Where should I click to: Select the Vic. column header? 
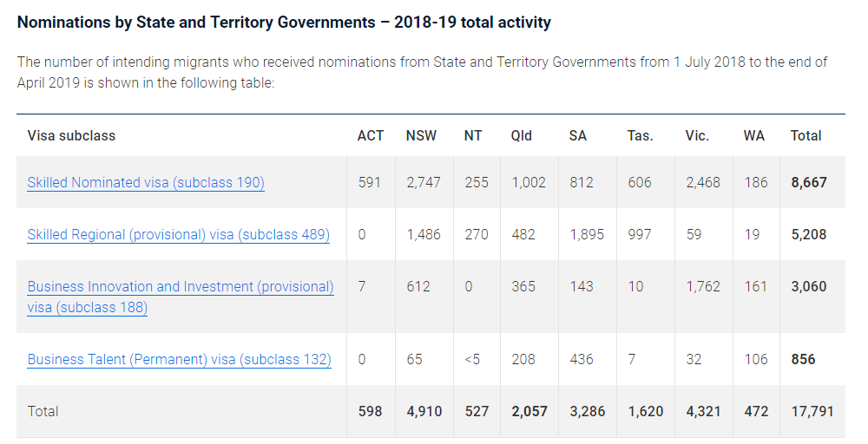click(x=697, y=136)
